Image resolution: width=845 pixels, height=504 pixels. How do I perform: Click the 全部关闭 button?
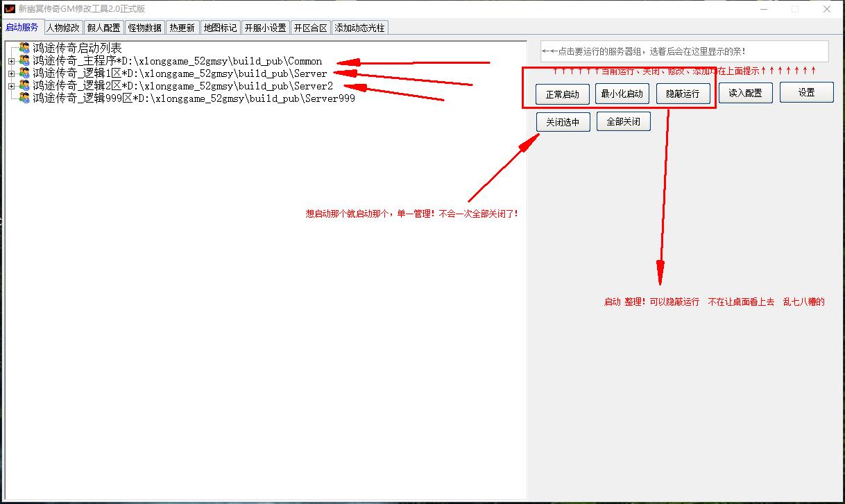623,122
